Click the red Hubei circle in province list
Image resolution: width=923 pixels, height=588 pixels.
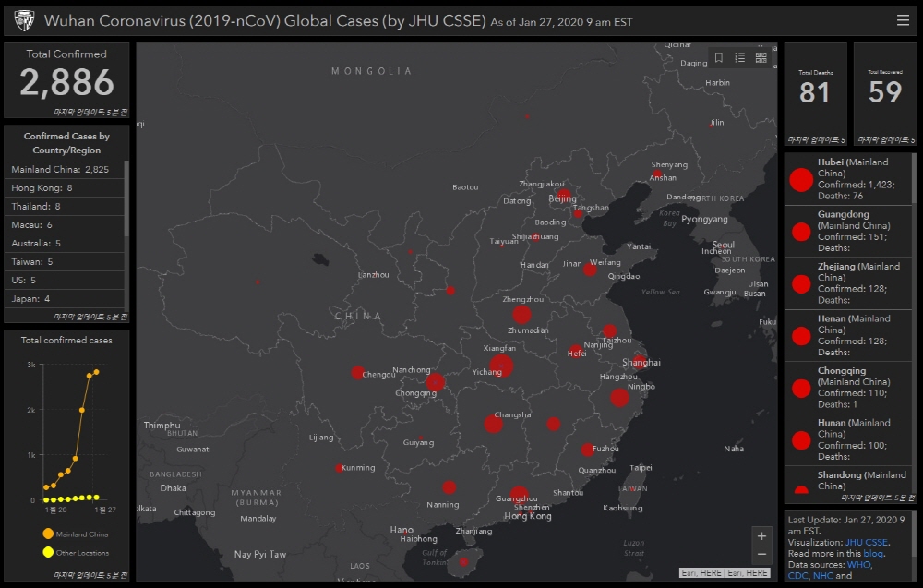pyautogui.click(x=800, y=183)
